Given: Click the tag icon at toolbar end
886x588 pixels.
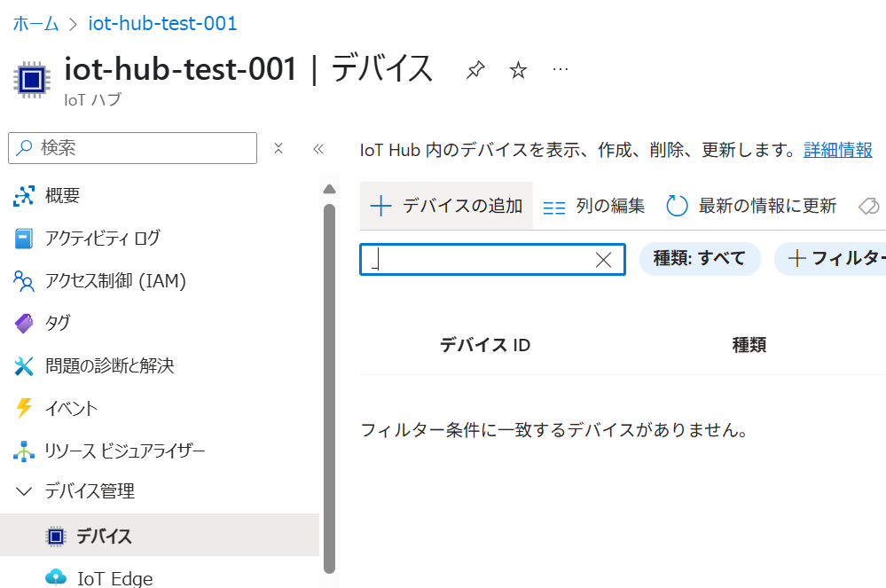Looking at the screenshot, I should 869,206.
